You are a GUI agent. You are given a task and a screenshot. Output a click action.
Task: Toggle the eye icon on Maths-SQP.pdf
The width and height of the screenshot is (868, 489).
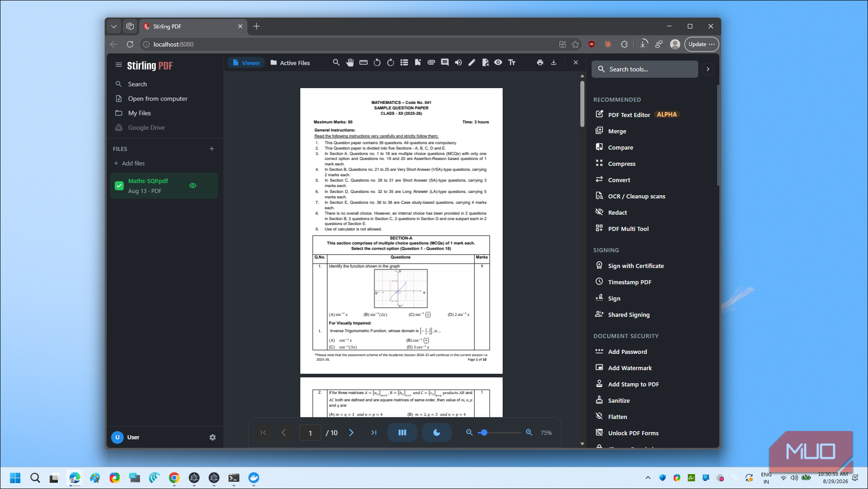point(193,186)
